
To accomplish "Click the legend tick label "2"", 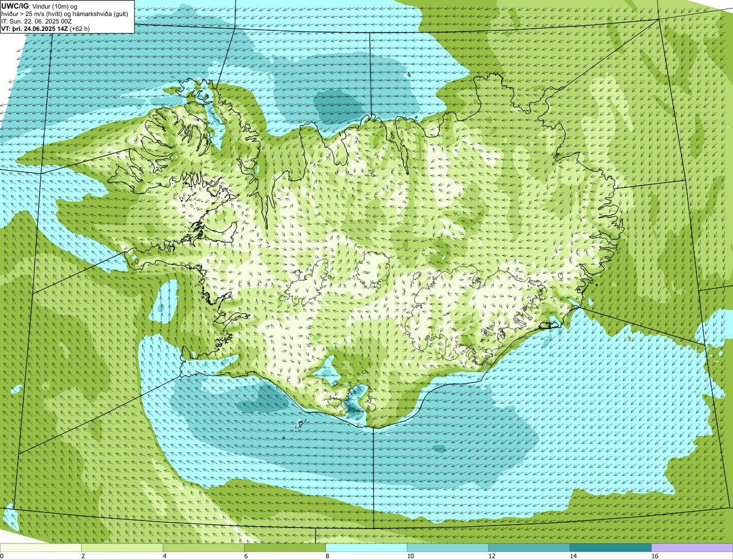I will [83, 556].
